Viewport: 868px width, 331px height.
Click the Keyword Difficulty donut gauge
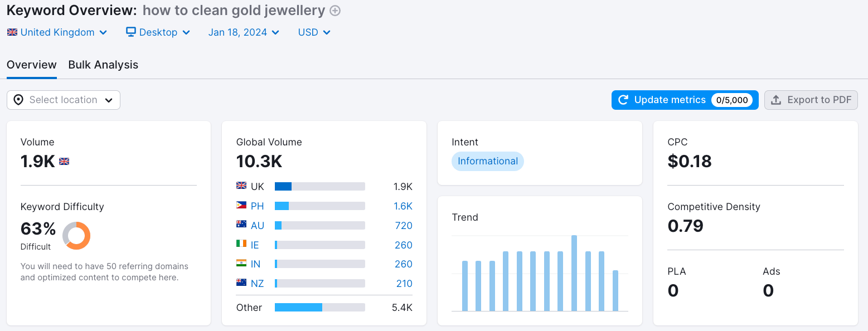(x=76, y=236)
